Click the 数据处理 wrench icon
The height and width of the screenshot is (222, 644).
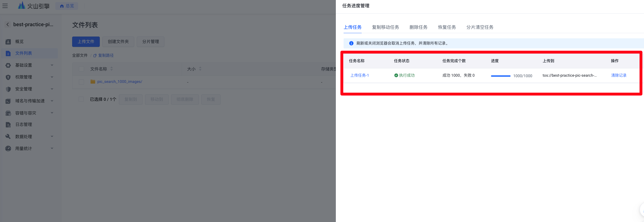[x=8, y=137]
